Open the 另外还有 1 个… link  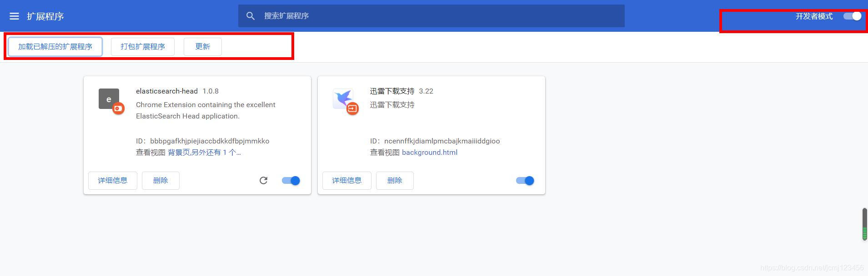click(x=216, y=153)
